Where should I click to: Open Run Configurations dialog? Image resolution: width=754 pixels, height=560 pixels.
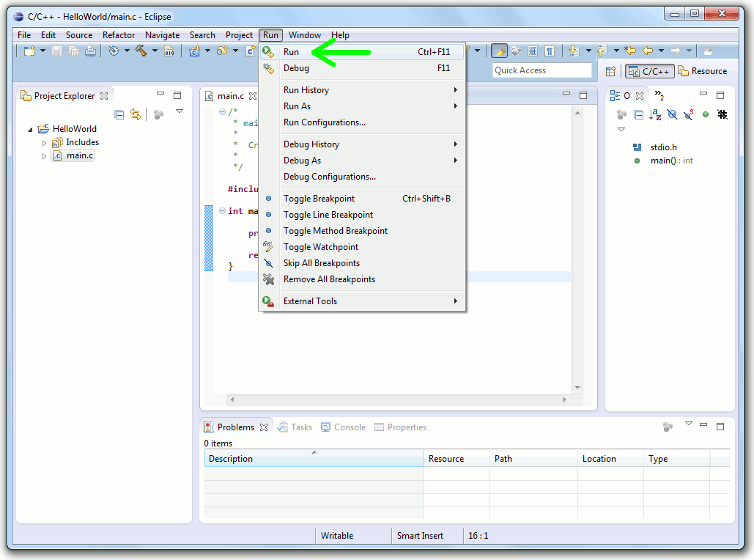[x=362, y=122]
